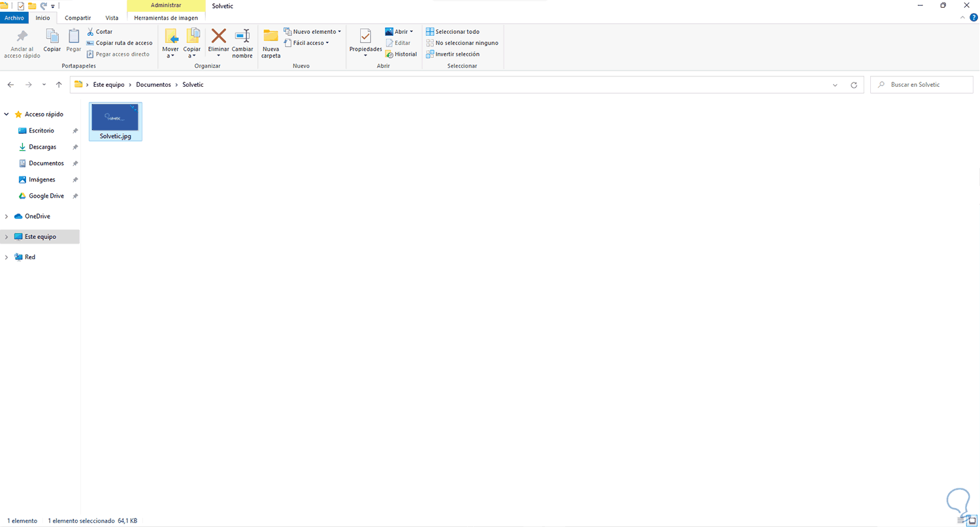The width and height of the screenshot is (980, 527).
Task: Click No seleccionar ninguno
Action: pyautogui.click(x=462, y=43)
